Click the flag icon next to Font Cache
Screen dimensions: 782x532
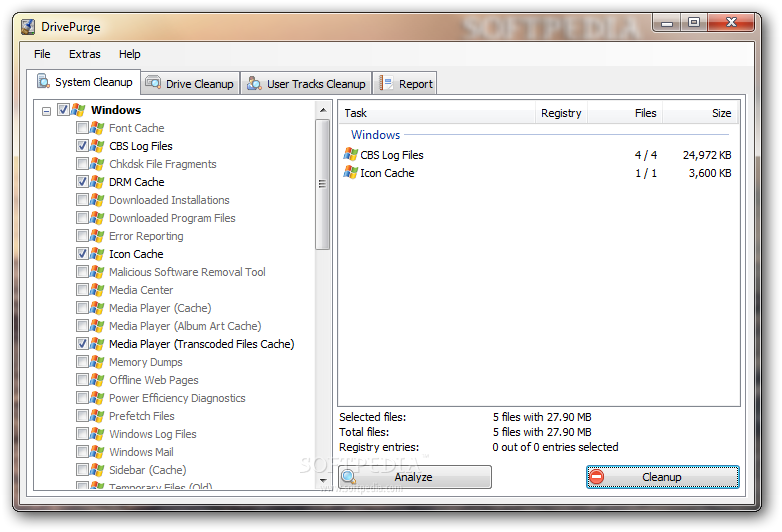click(97, 128)
